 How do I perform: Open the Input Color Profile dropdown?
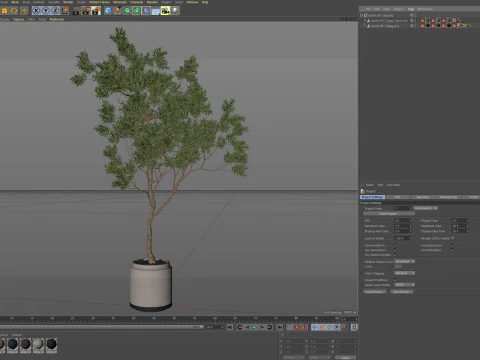pyautogui.click(x=405, y=285)
